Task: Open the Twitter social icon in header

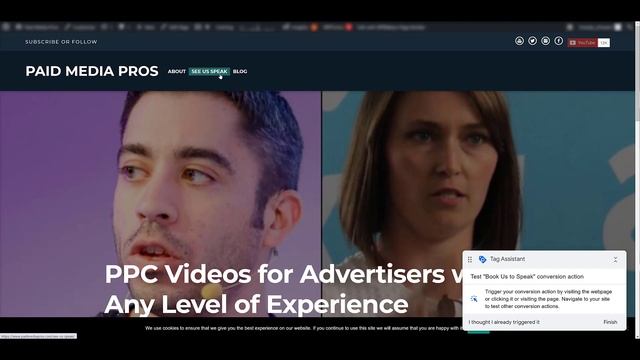Action: coord(532,41)
